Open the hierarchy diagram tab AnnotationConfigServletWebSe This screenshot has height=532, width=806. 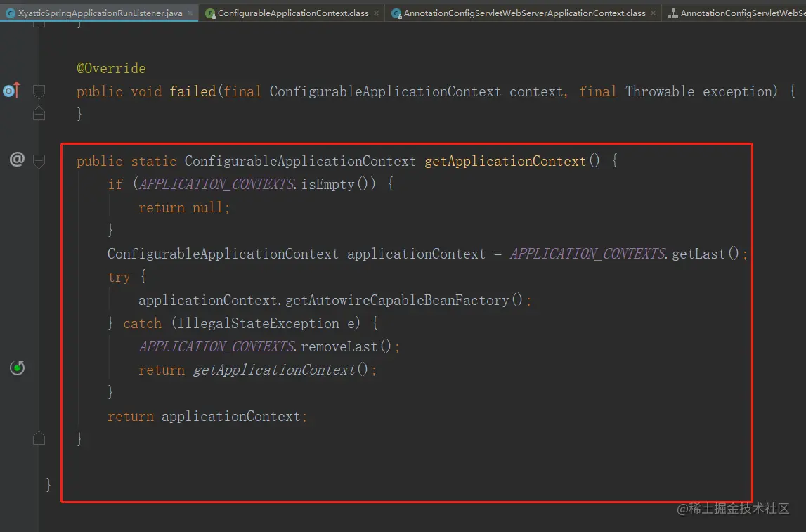click(736, 13)
